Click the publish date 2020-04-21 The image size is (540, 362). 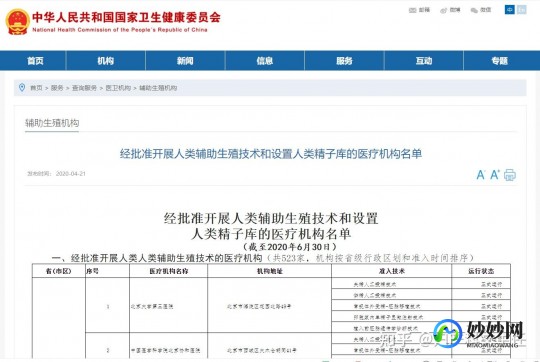pos(71,174)
